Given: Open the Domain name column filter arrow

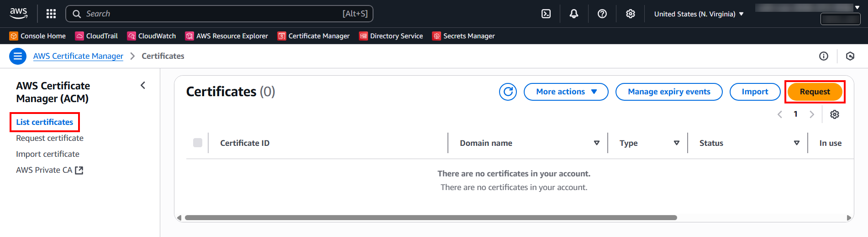Looking at the screenshot, I should click(x=597, y=143).
